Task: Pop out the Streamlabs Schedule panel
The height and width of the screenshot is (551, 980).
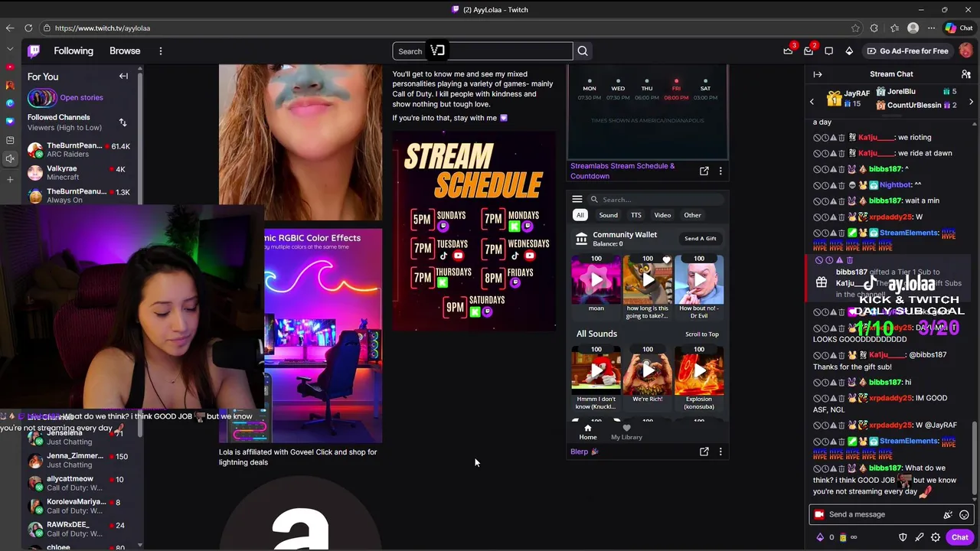Action: tap(704, 171)
